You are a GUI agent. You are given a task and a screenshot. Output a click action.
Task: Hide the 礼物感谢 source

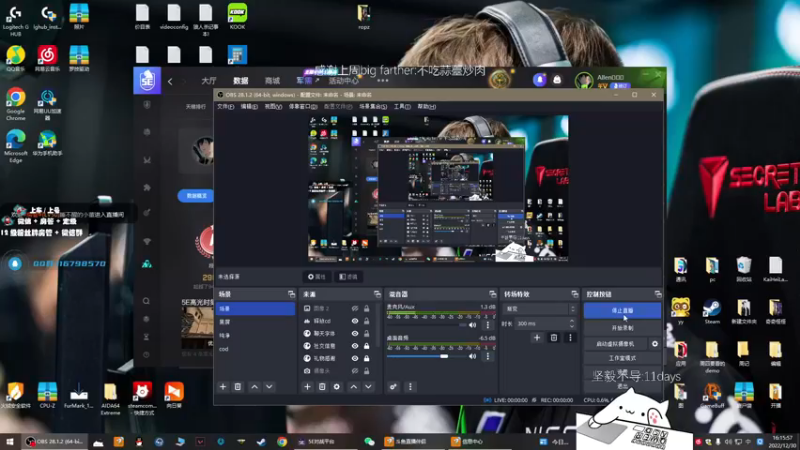pyautogui.click(x=355, y=359)
